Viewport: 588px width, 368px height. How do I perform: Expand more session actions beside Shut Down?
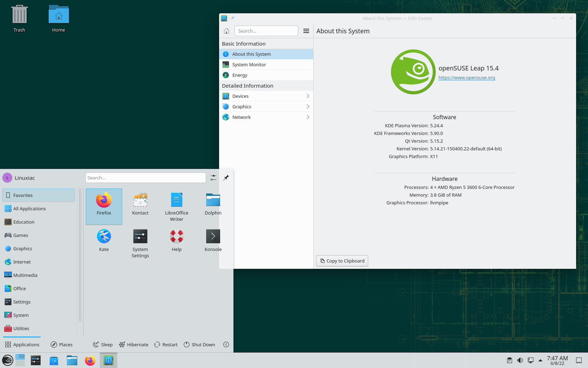(x=226, y=345)
